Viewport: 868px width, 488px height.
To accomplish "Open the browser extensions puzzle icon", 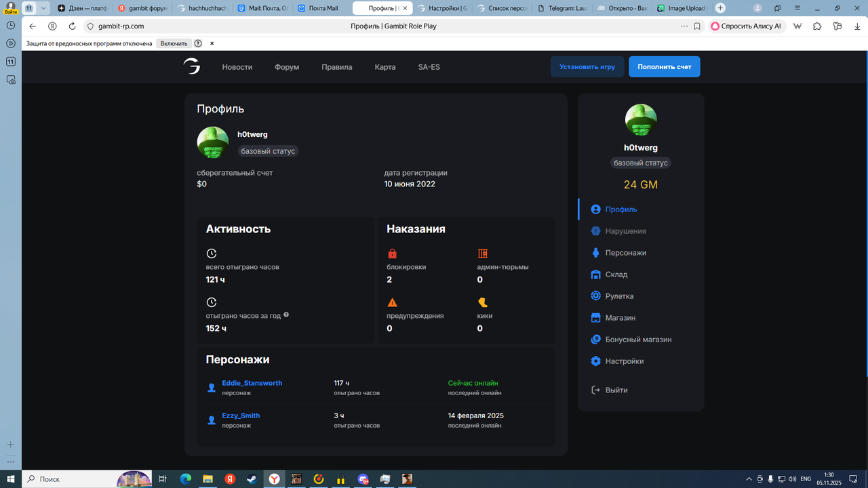I will 817,26.
